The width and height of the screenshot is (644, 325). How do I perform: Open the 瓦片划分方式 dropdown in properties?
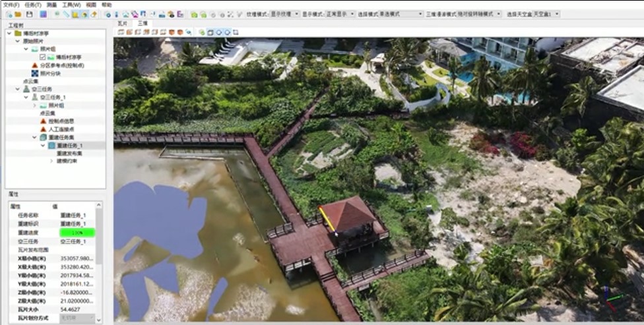78,318
